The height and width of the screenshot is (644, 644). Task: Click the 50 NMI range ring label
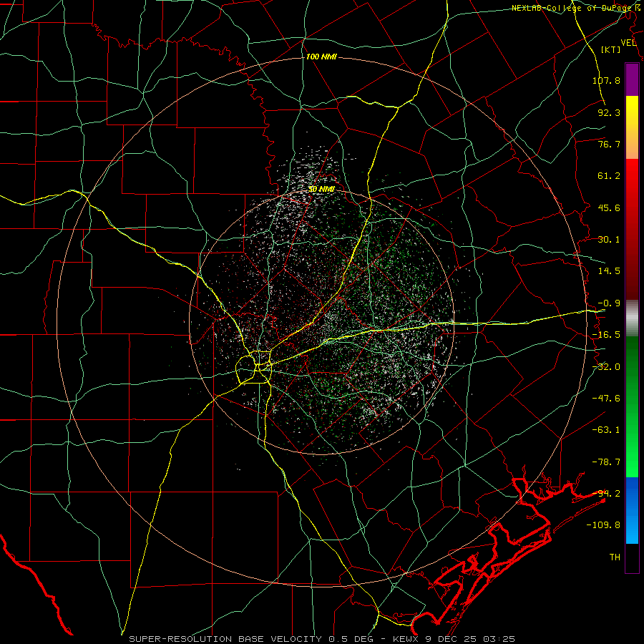click(x=321, y=190)
